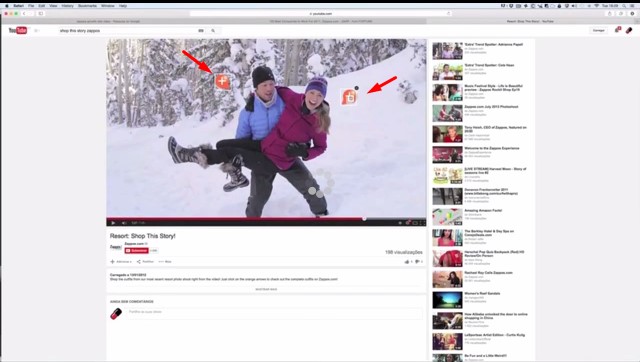Open the on-screen keyboard icon in search box

(201, 31)
